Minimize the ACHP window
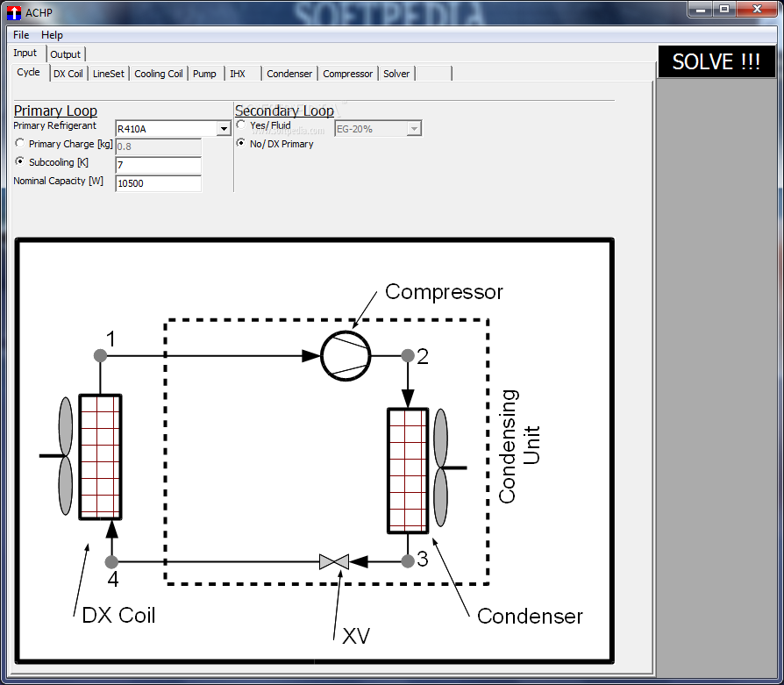The height and width of the screenshot is (685, 784). [x=700, y=10]
